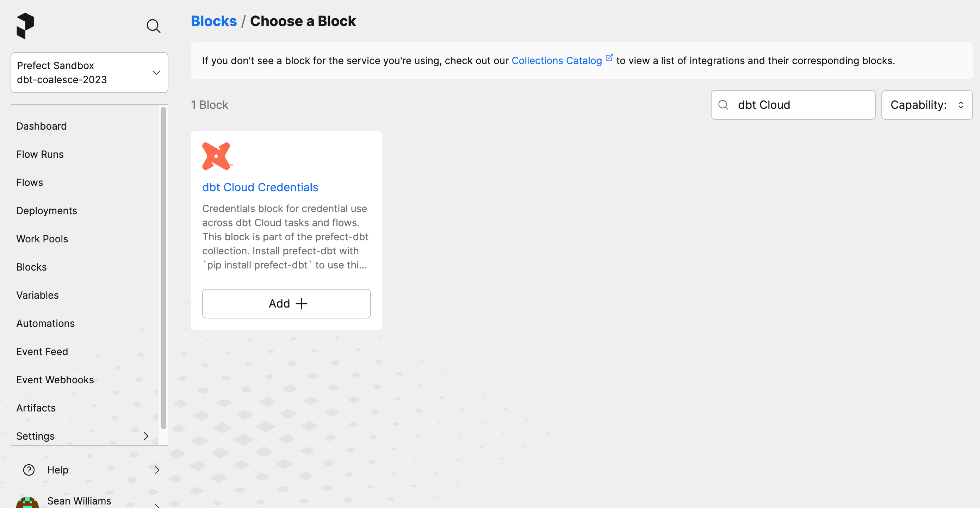The width and height of the screenshot is (980, 508).
Task: Click the dbt logo on the block card
Action: pyautogui.click(x=217, y=156)
